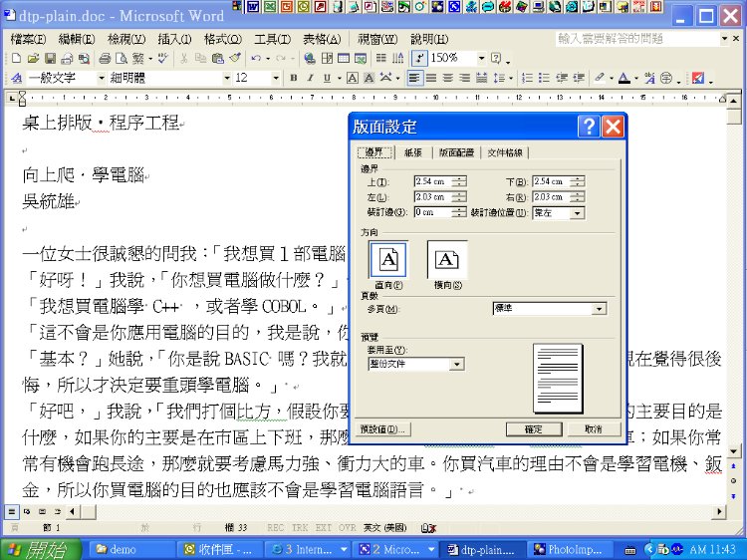The image size is (747, 560).
Task: Increase the paragraph indent
Action: click(579, 78)
